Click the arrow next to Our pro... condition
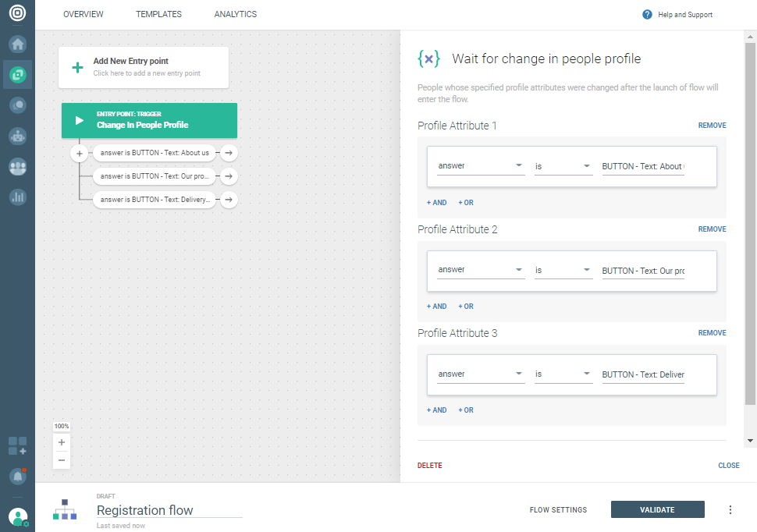The height and width of the screenshot is (532, 757). pos(229,176)
